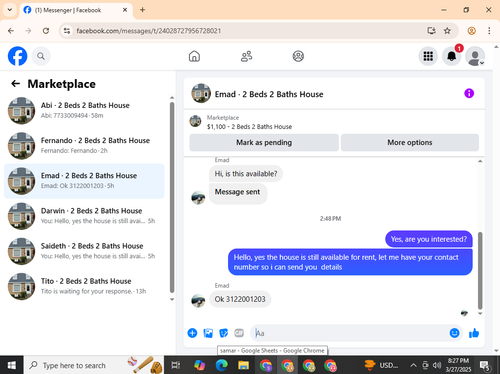
Task: Open Darwin conversation in list
Action: click(x=84, y=216)
